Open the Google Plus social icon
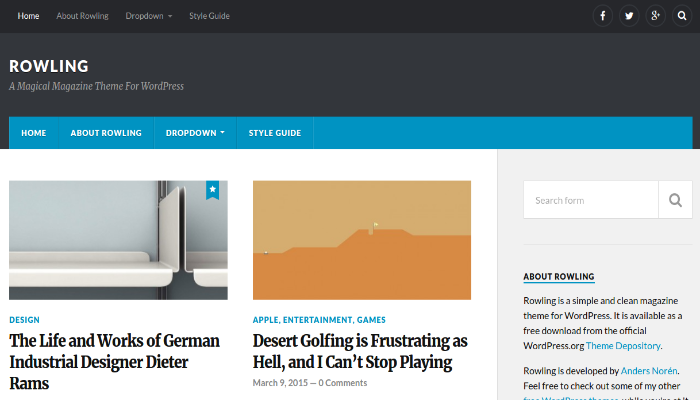Screen dimensions: 700x400 click(655, 16)
